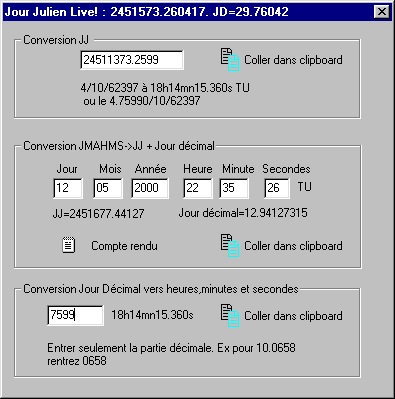
Task: Click the value 'JJ=2451677.44127'
Action: [x=98, y=214]
